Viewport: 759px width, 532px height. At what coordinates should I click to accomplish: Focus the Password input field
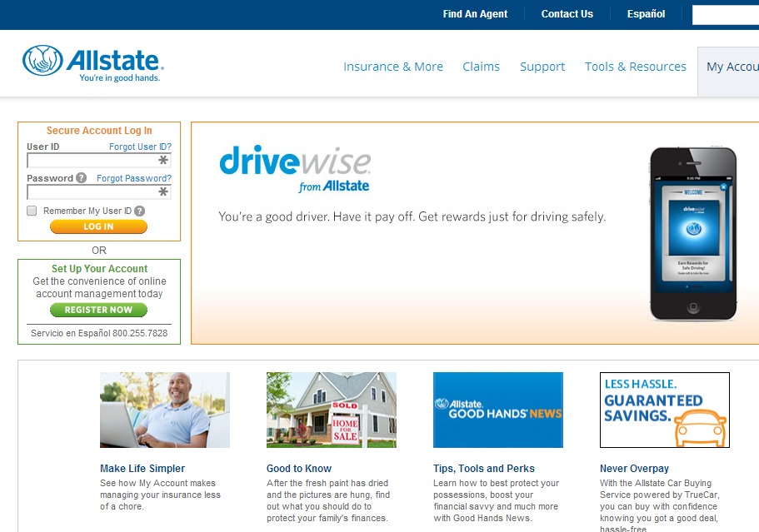pyautogui.click(x=99, y=192)
